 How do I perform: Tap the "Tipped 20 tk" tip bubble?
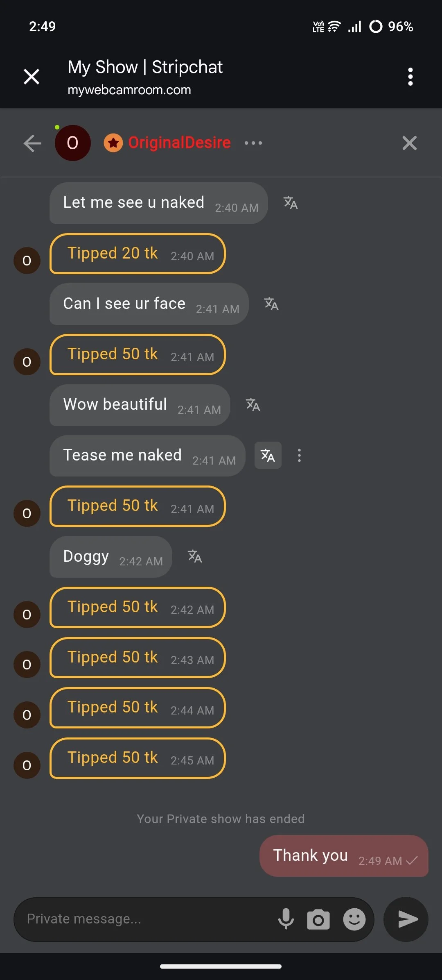point(138,254)
